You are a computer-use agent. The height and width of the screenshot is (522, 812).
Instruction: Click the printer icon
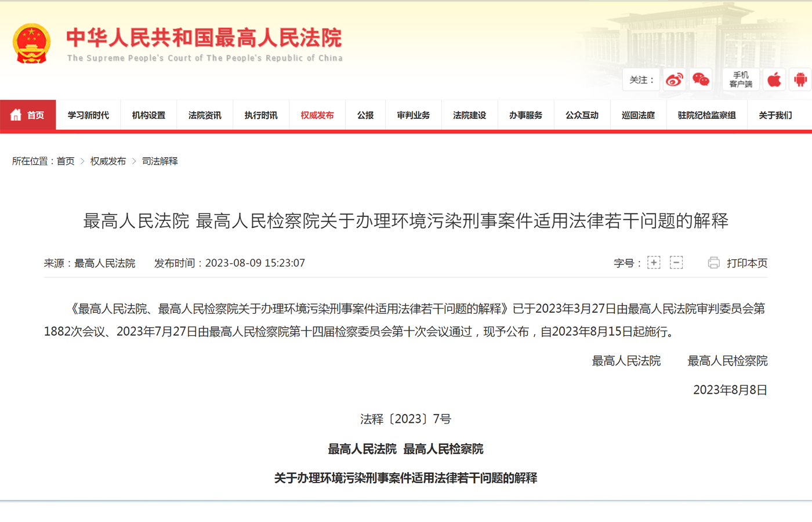pos(713,263)
